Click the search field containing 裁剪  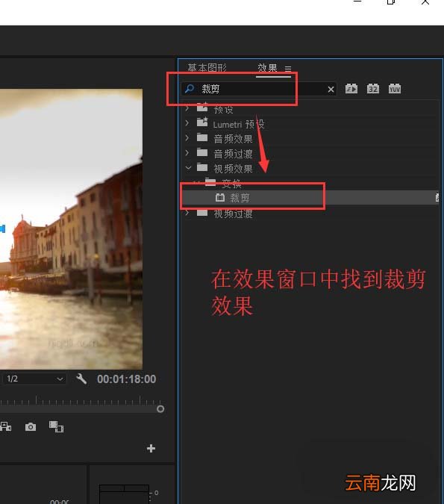[259, 89]
